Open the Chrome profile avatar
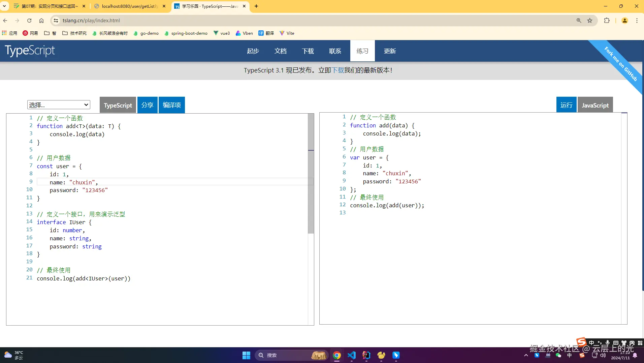 pos(624,21)
